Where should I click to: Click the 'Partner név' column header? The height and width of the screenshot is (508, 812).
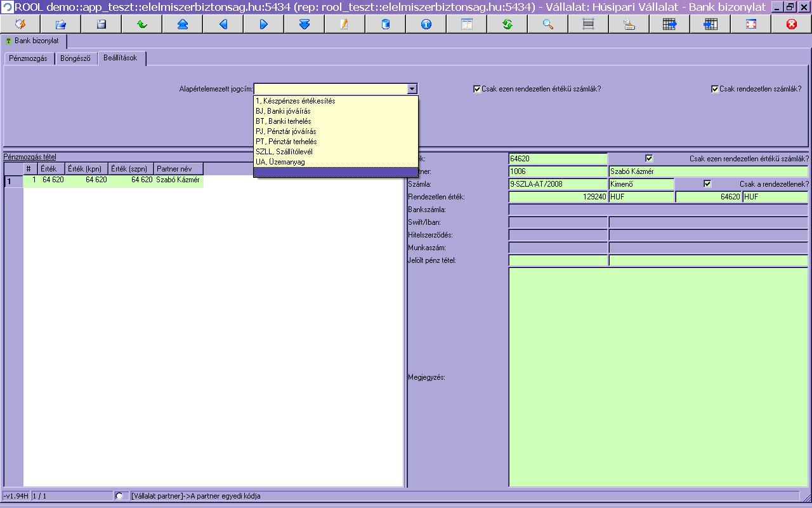pos(178,169)
